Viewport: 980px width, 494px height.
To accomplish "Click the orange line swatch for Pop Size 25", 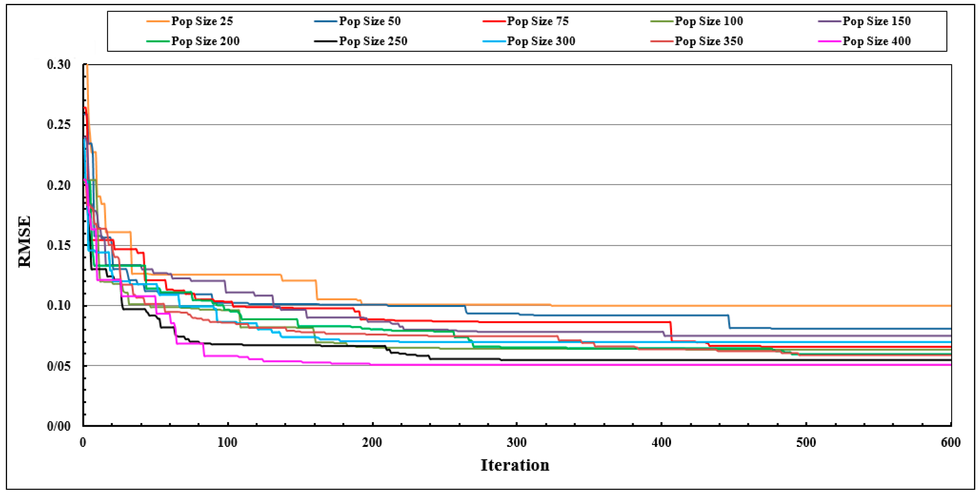I will (157, 21).
